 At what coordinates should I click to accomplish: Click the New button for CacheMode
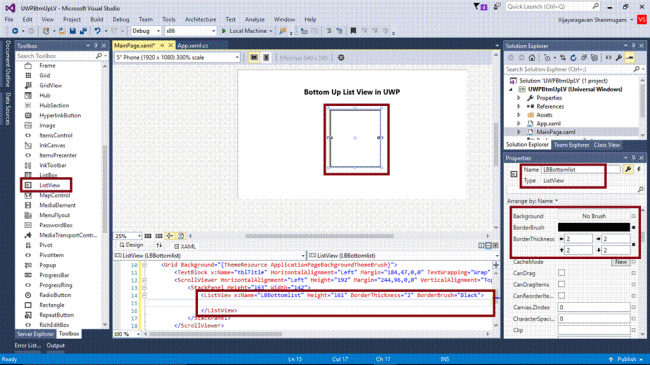621,262
